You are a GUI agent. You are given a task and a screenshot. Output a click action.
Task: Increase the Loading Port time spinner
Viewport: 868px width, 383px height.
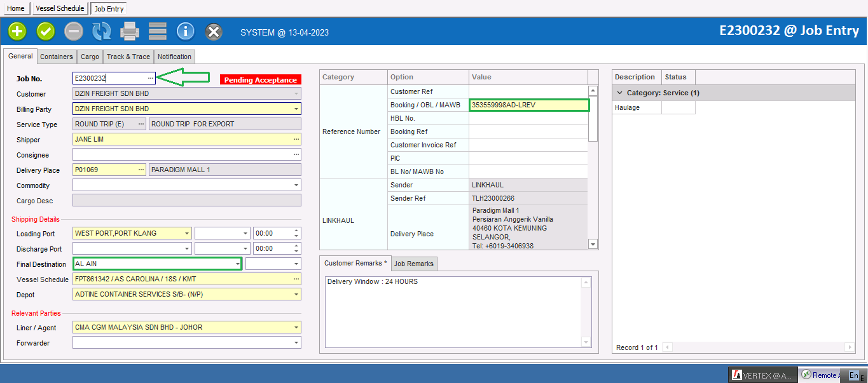[296, 230]
